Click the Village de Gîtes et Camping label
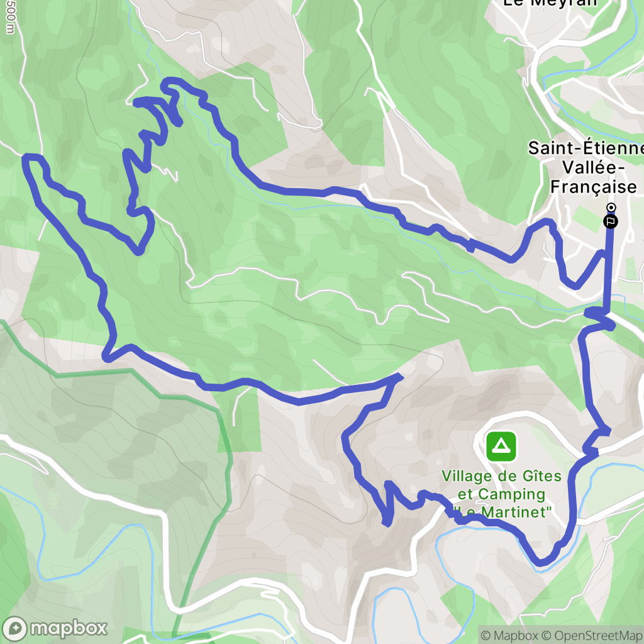644x644 pixels. [501, 485]
